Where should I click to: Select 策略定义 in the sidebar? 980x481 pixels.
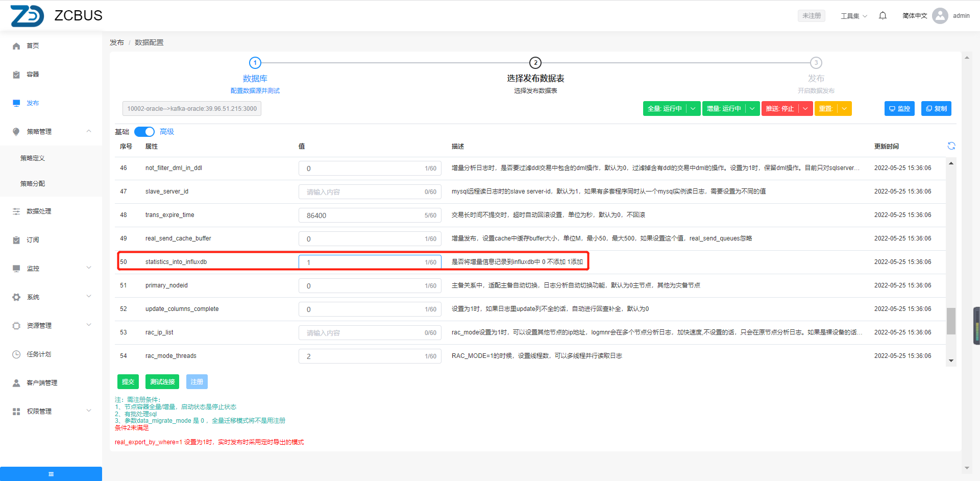pos(33,158)
